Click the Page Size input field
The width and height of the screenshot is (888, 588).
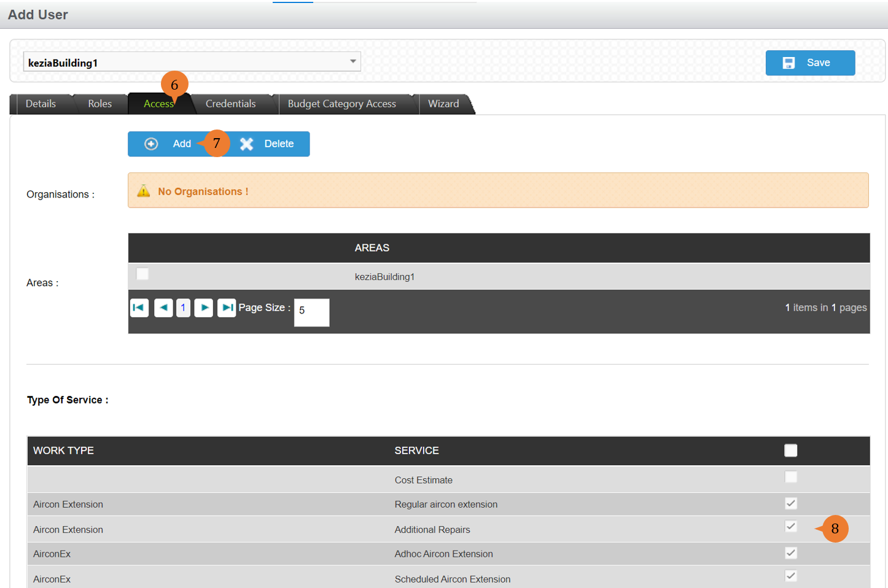click(x=312, y=312)
